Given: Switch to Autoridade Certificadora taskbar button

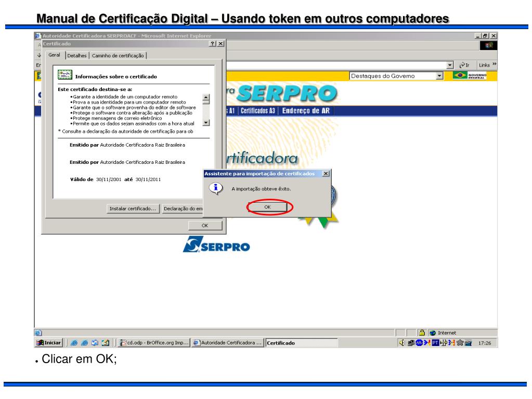Looking at the screenshot, I should coord(228,343).
